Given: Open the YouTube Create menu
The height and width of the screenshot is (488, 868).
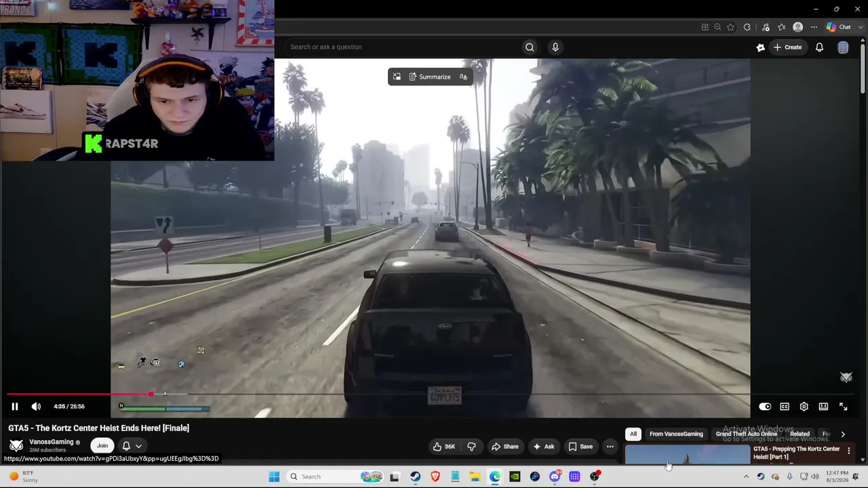Looking at the screenshot, I should pos(787,47).
